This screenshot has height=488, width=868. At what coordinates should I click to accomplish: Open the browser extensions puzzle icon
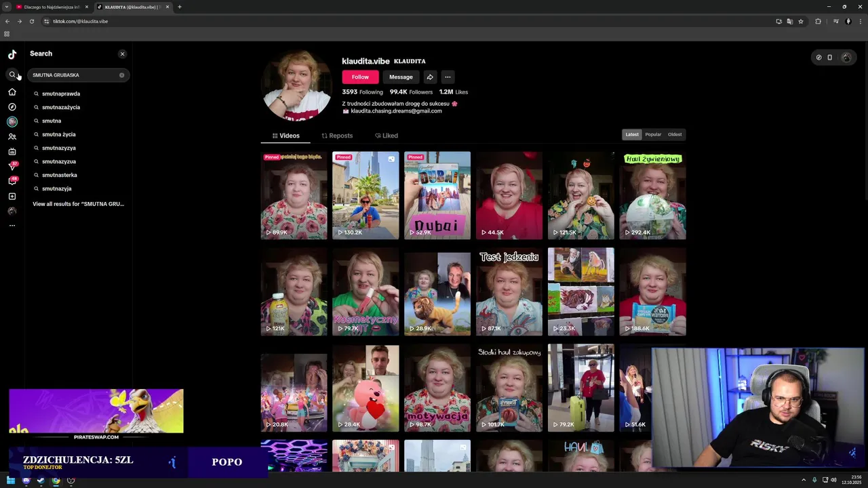coord(818,21)
